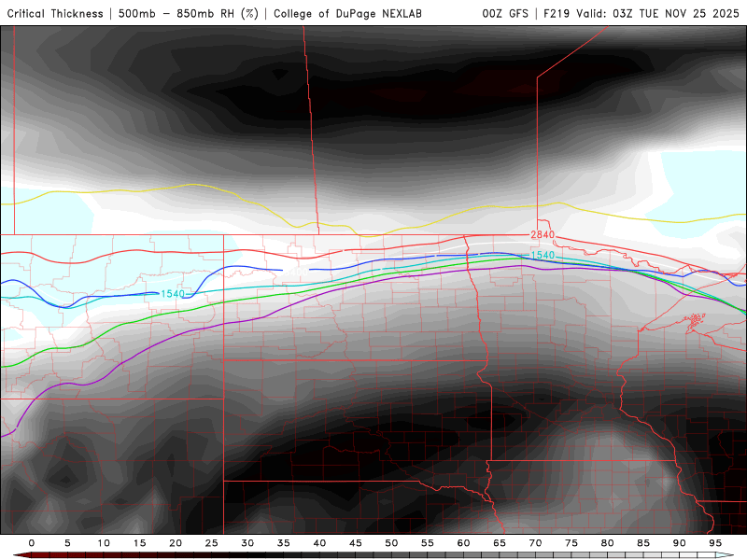The image size is (747, 560).
Task: Click the "15" tick label on the scale
Action: (x=139, y=543)
